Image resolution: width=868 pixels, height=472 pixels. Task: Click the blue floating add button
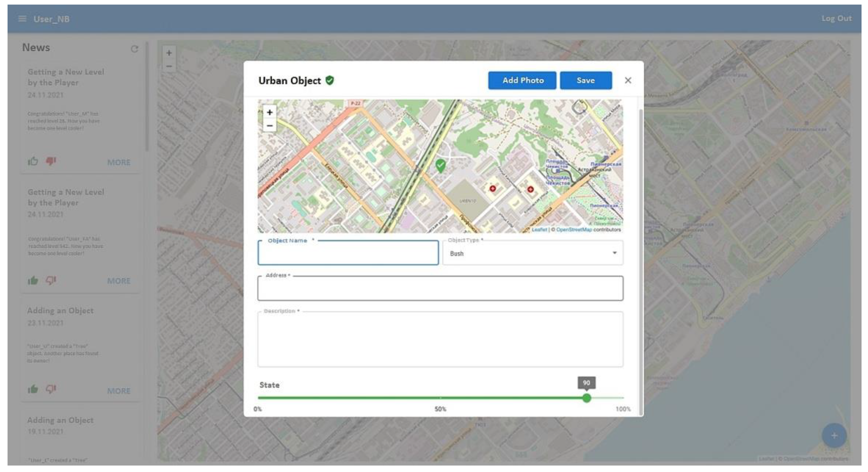tap(834, 435)
